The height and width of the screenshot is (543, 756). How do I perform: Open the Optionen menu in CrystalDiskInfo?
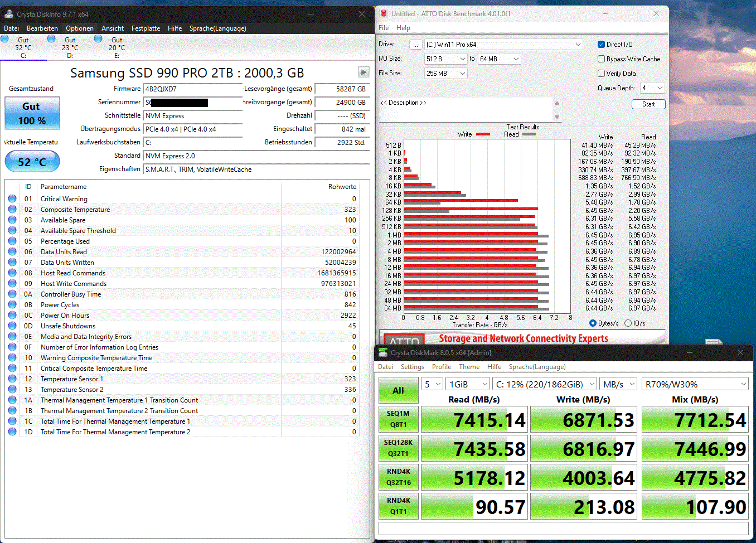[x=80, y=28]
